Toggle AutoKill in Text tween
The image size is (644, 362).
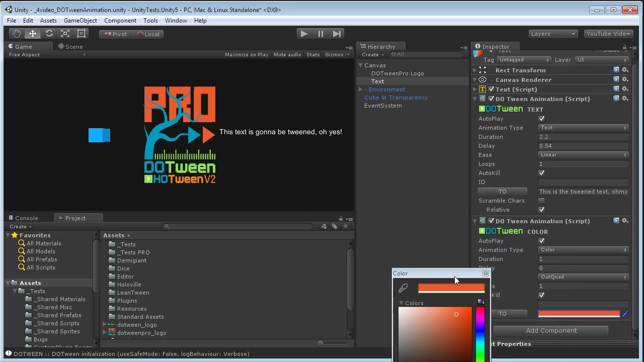pos(541,173)
